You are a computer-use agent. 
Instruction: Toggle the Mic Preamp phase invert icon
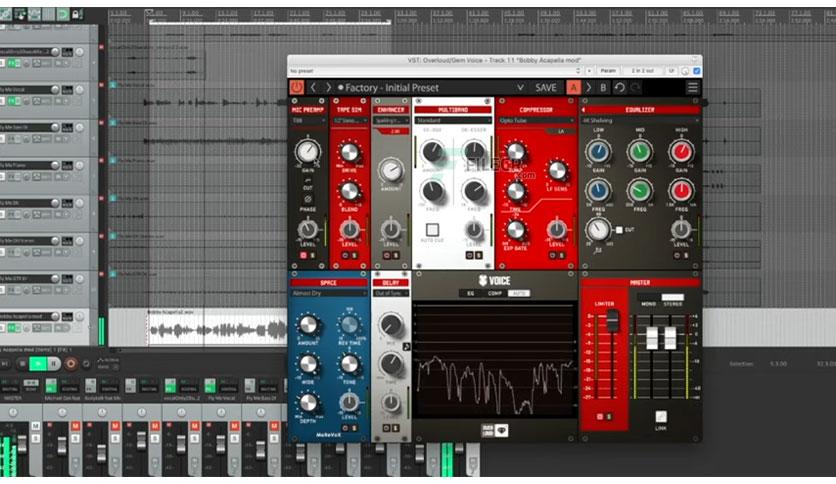tap(308, 199)
